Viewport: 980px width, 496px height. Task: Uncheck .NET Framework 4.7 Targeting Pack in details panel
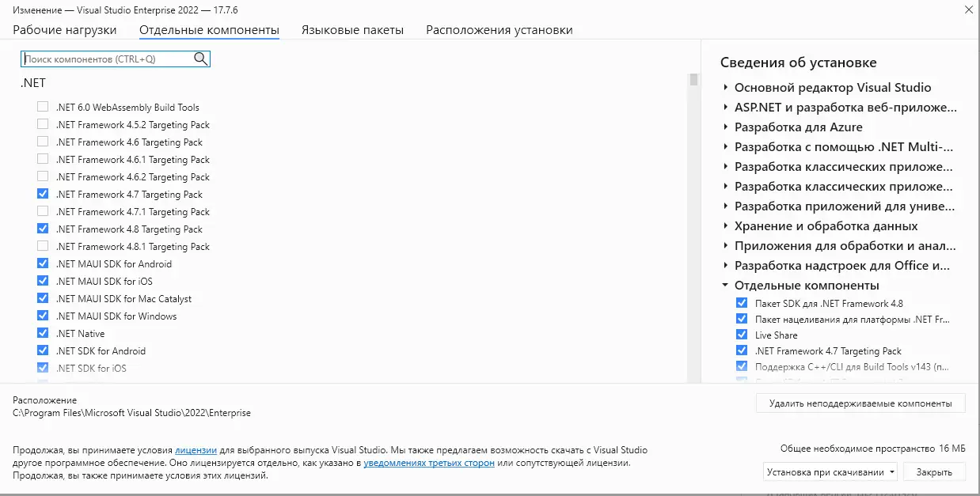pos(742,350)
